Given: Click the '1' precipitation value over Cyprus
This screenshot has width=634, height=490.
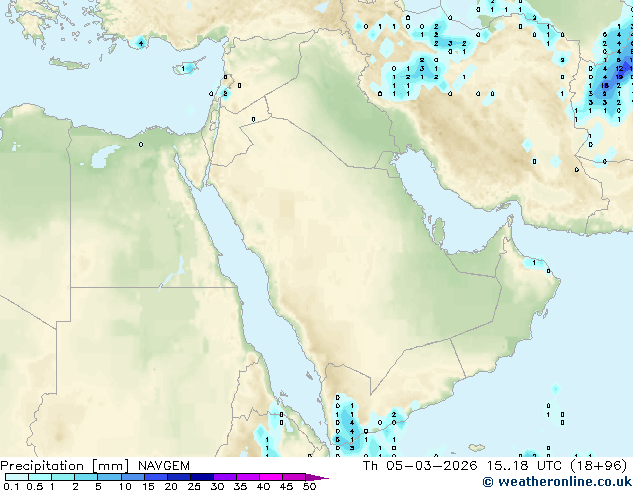Looking at the screenshot, I should pyautogui.click(x=183, y=69).
